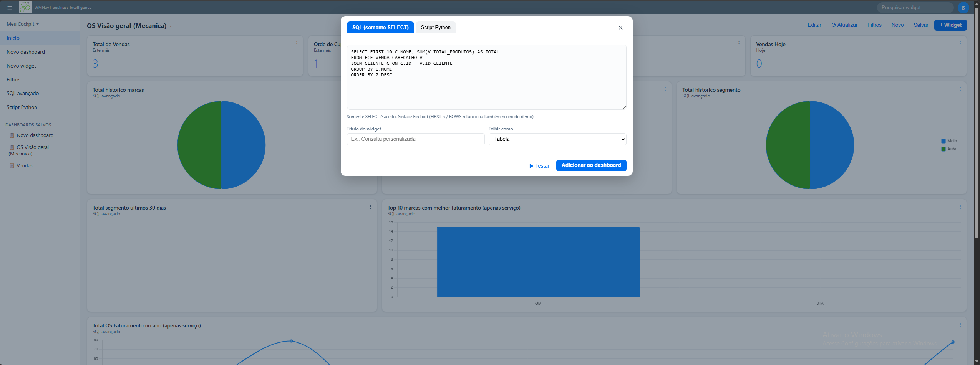
Task: Open user avatar S menu
Action: point(963,7)
